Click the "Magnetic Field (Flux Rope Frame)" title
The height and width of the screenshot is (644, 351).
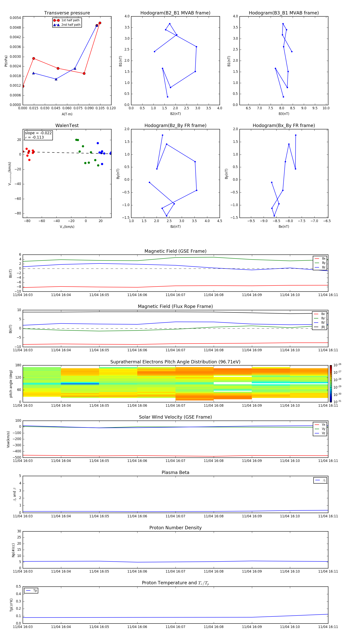click(175, 307)
